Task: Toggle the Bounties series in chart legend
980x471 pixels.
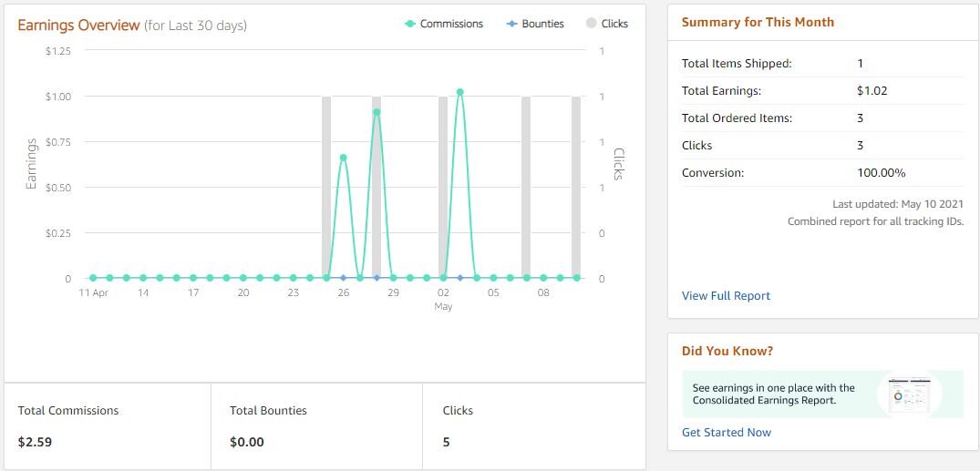Action: (535, 24)
